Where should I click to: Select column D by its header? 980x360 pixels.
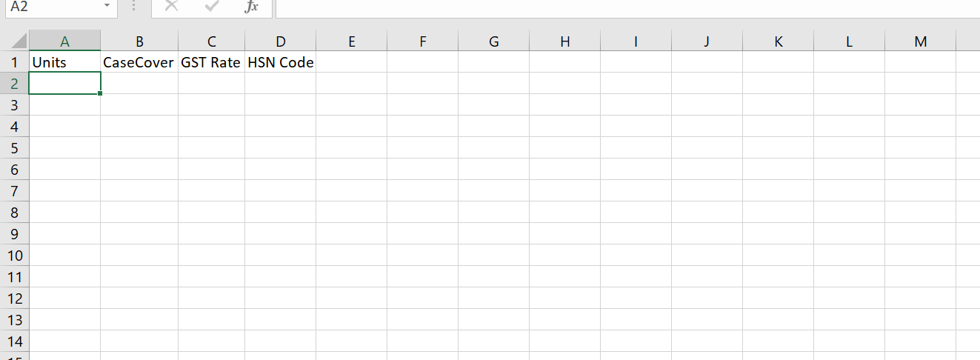[280, 41]
